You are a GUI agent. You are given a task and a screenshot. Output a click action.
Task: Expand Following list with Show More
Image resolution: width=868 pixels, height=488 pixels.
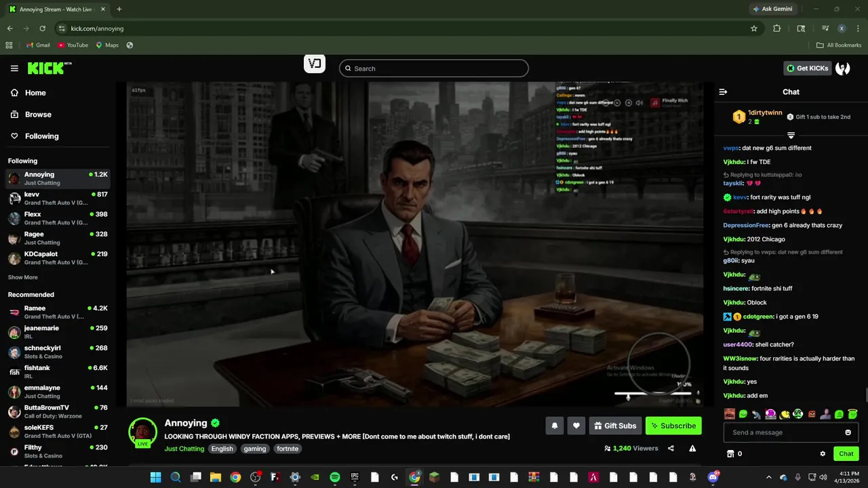pyautogui.click(x=23, y=277)
